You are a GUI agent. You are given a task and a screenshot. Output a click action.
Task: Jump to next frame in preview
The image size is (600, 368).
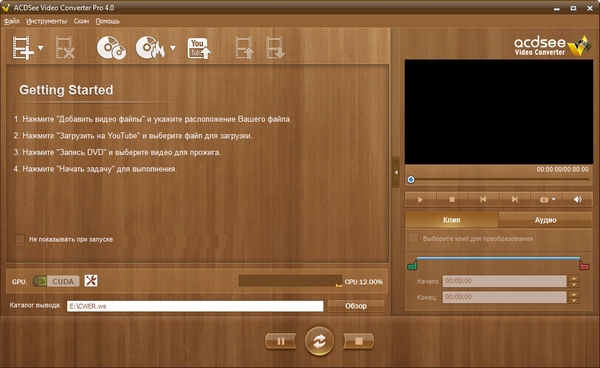point(515,199)
